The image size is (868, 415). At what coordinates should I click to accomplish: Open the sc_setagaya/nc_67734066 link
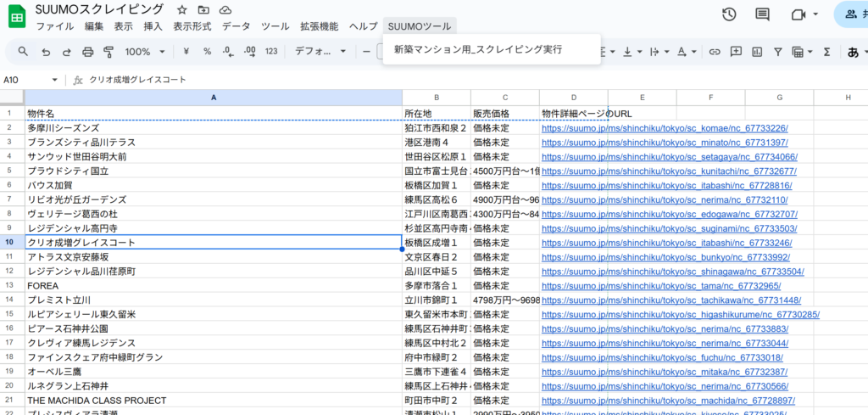coord(670,157)
